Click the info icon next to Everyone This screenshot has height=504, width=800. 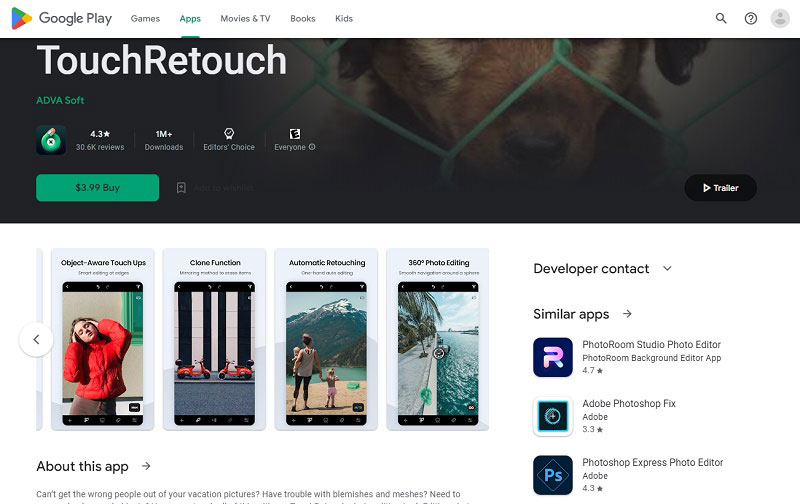point(312,147)
